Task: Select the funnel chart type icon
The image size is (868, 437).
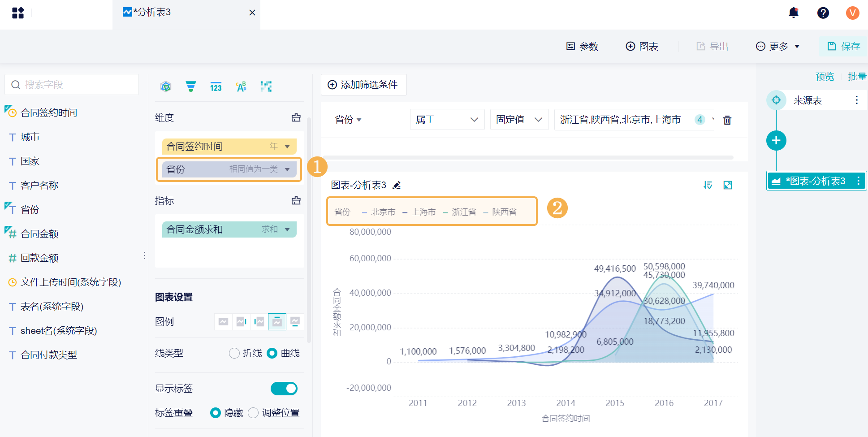Action: point(191,87)
